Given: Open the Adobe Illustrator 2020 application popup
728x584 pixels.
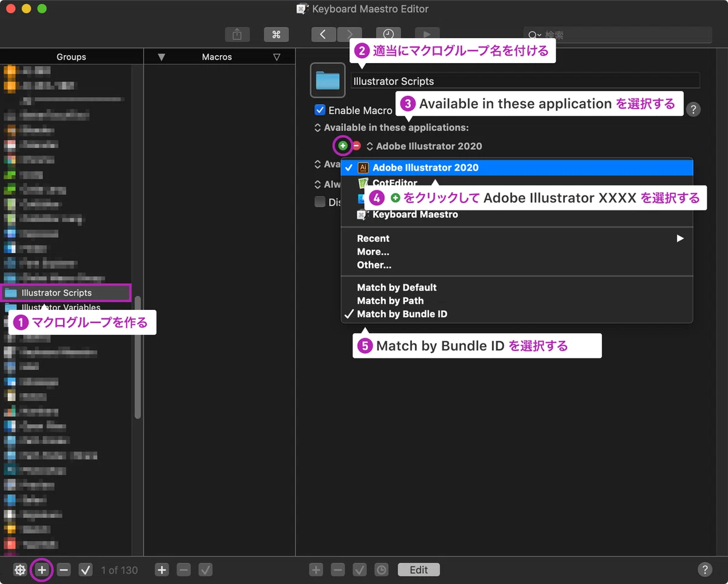Looking at the screenshot, I should [x=424, y=146].
